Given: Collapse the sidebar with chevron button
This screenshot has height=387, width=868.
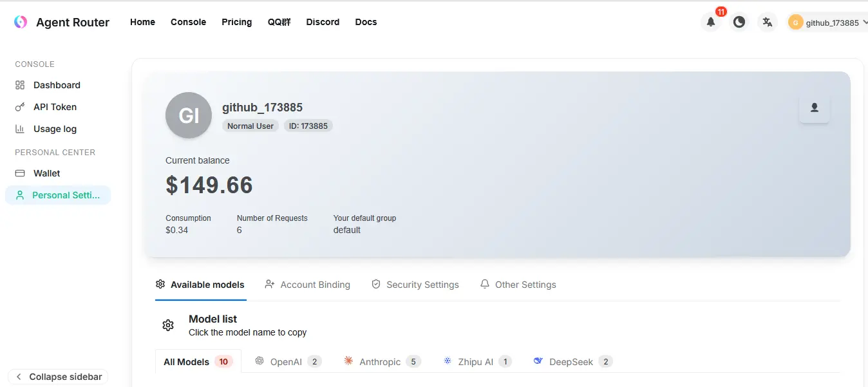Looking at the screenshot, I should click(x=58, y=377).
